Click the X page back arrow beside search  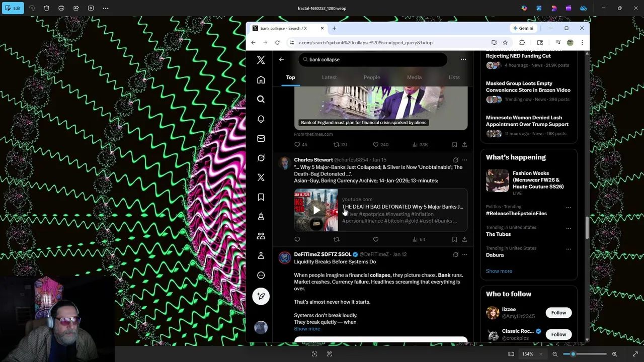[x=281, y=59]
